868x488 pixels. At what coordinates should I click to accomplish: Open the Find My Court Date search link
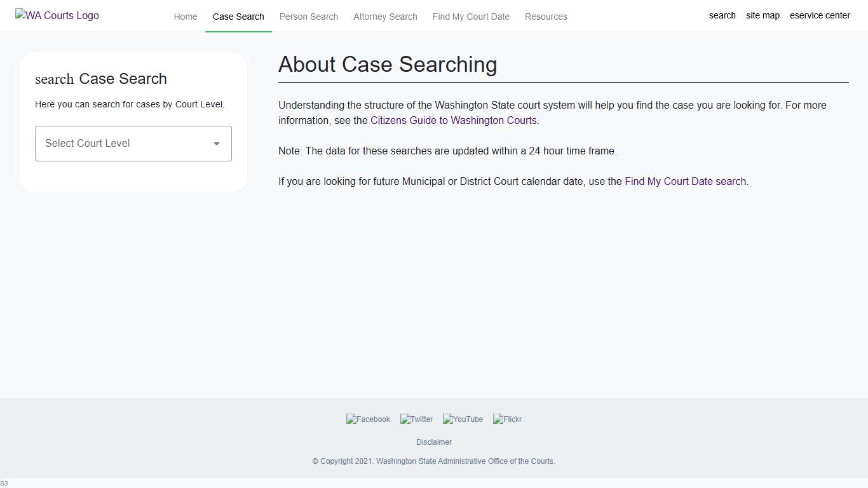click(x=685, y=181)
